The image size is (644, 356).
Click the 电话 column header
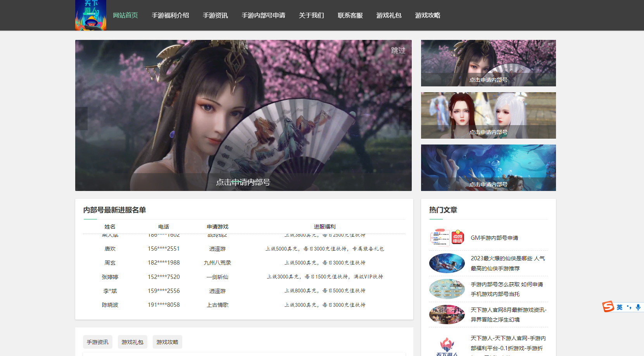tap(164, 227)
